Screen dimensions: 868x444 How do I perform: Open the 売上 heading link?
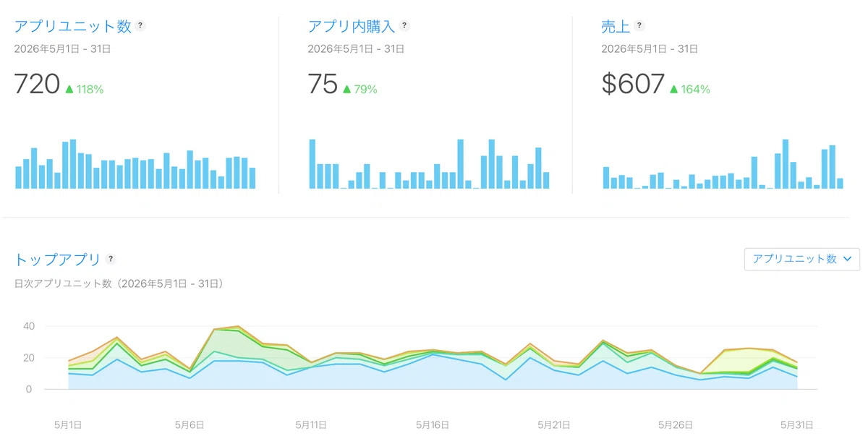[x=616, y=26]
